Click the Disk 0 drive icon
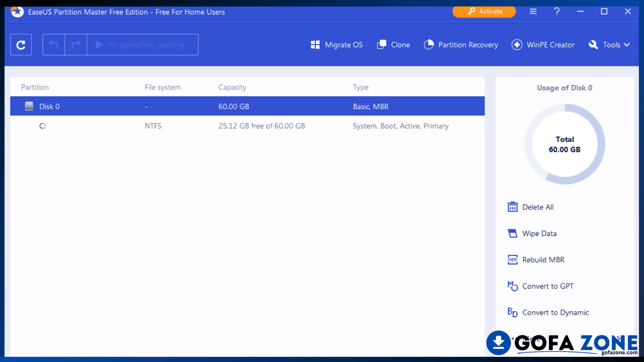Viewport: 644px width, 362px height. 29,106
